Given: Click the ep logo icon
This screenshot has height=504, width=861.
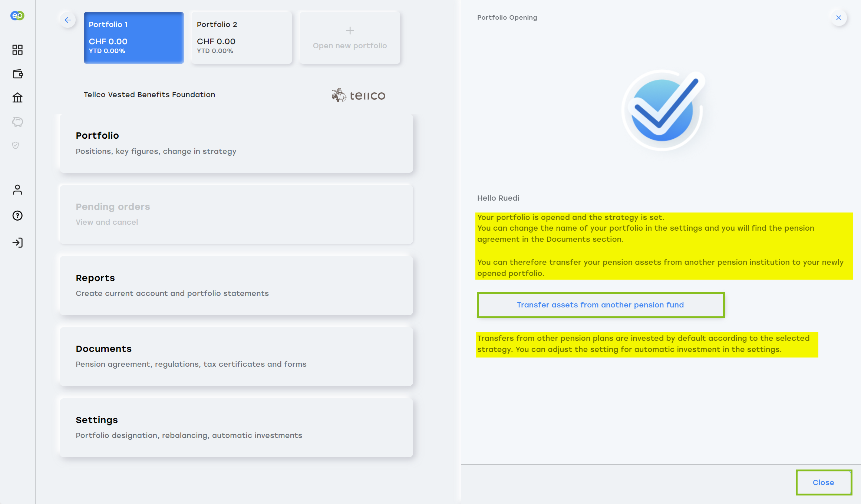Looking at the screenshot, I should click(x=17, y=16).
